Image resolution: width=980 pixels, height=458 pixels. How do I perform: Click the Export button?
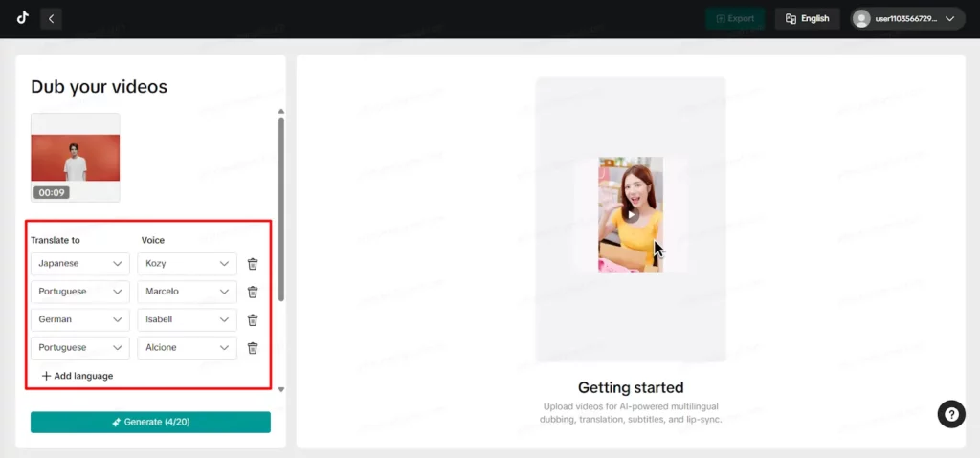[734, 18]
